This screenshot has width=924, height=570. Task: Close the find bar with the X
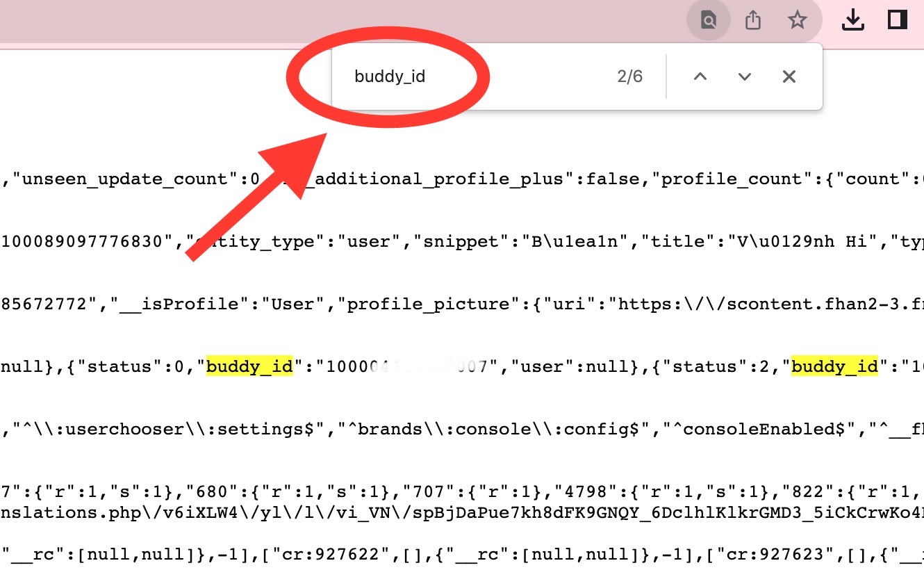[789, 76]
